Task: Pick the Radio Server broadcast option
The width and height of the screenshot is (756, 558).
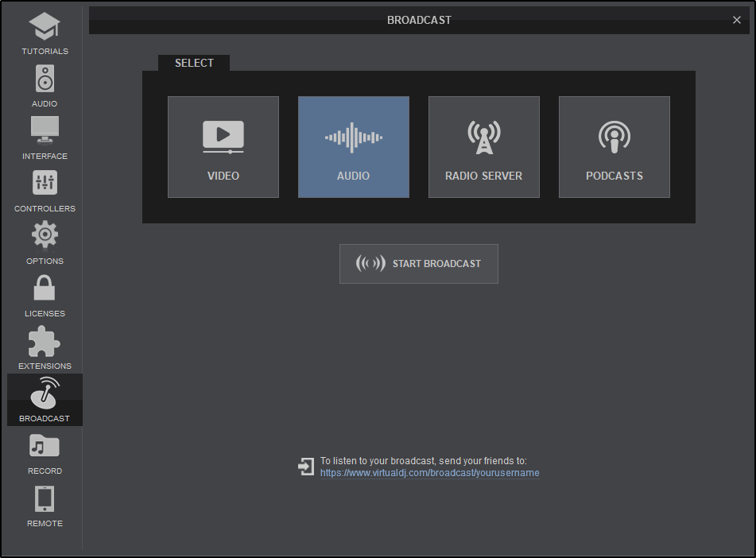Action: [484, 147]
